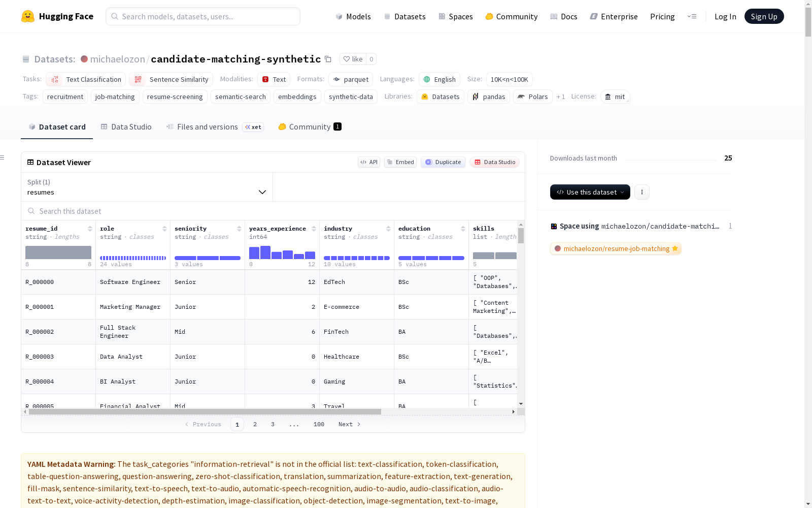Open Docs in the top navigation
The width and height of the screenshot is (812, 508).
564,16
